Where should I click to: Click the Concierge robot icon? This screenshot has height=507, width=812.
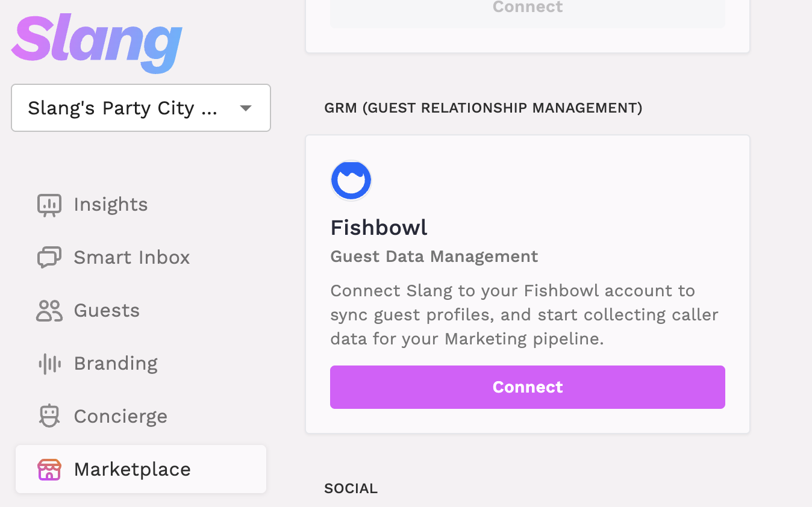tap(49, 417)
